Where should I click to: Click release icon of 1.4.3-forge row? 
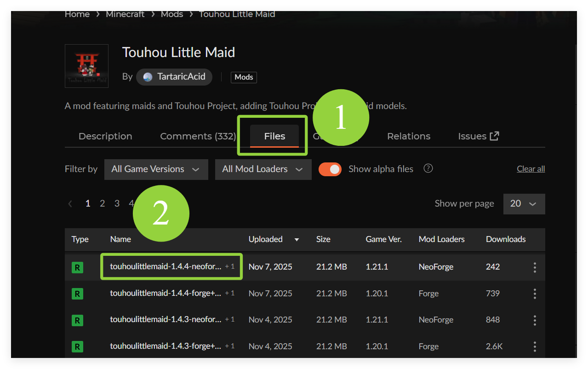pyautogui.click(x=77, y=346)
